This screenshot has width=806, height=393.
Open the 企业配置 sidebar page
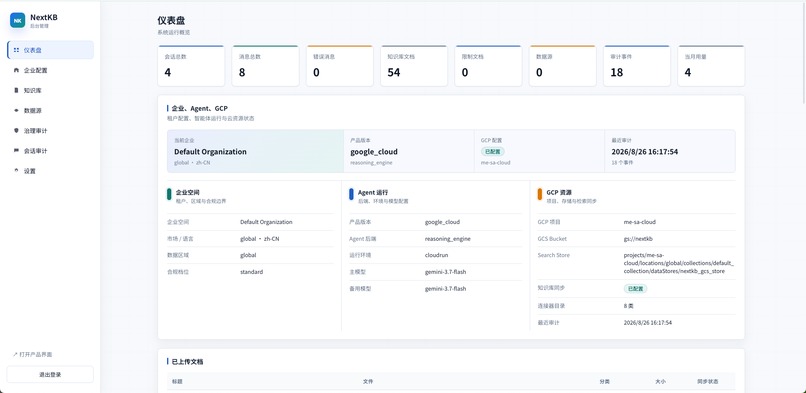(x=50, y=70)
